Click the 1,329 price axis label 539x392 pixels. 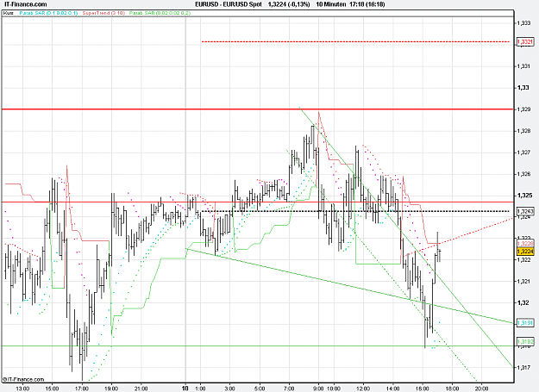coord(523,109)
